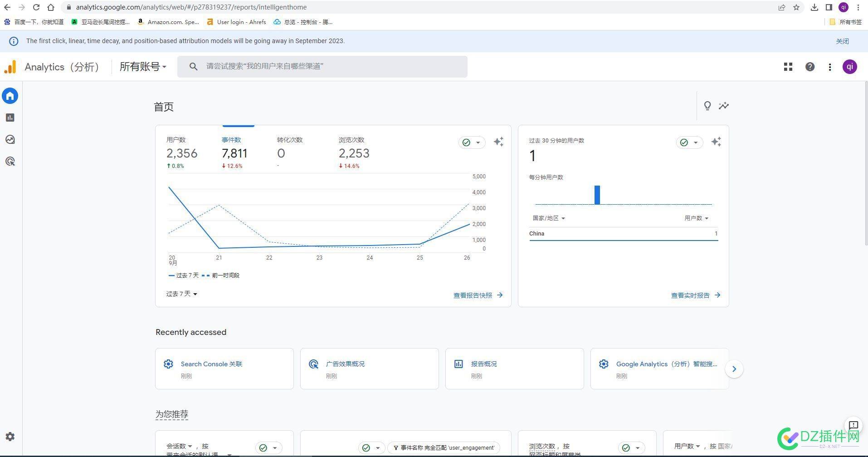Reload the page with browser refresh icon

point(36,7)
